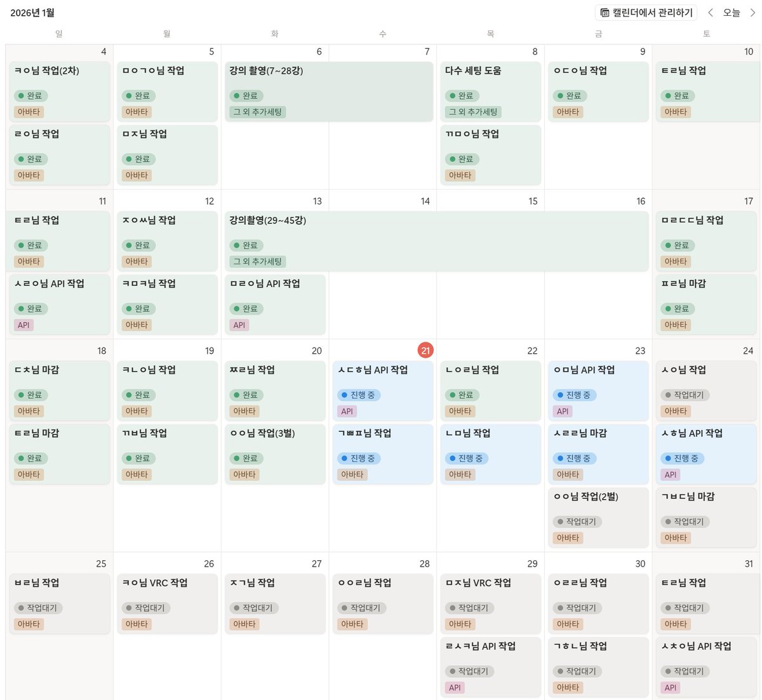This screenshot has width=762, height=700.
Task: Click 완료 status on ㅇㅇ님 작업(3벌)
Action: 245,459
